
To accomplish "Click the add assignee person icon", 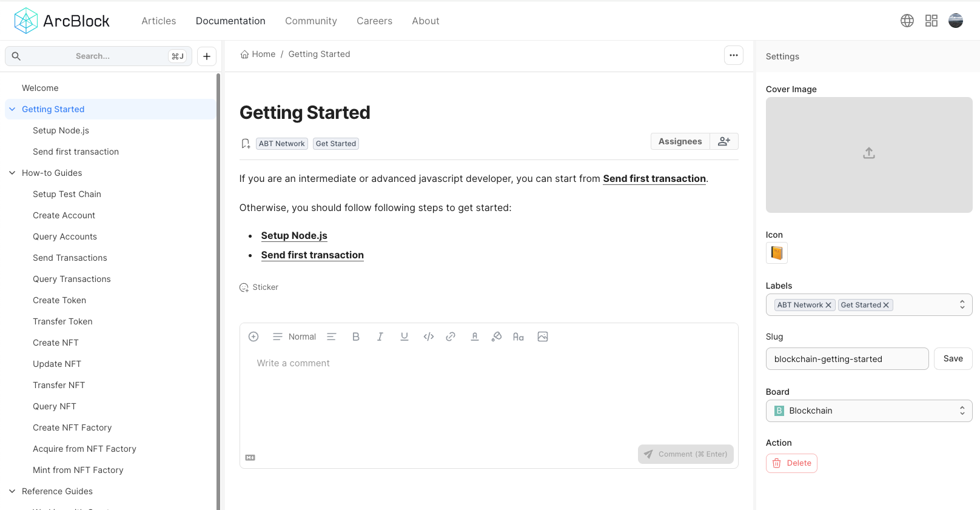I will (724, 141).
